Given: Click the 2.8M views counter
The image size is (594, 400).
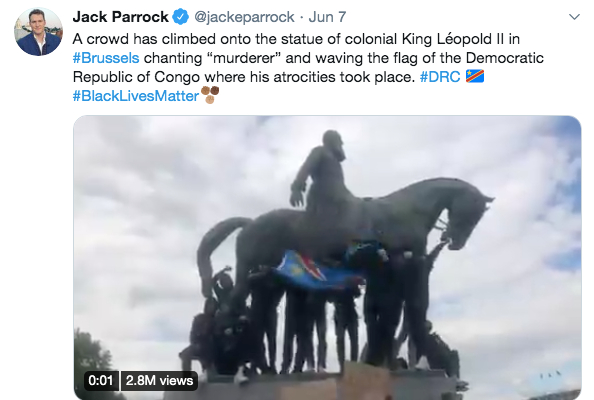Looking at the screenshot, I should coord(159,380).
